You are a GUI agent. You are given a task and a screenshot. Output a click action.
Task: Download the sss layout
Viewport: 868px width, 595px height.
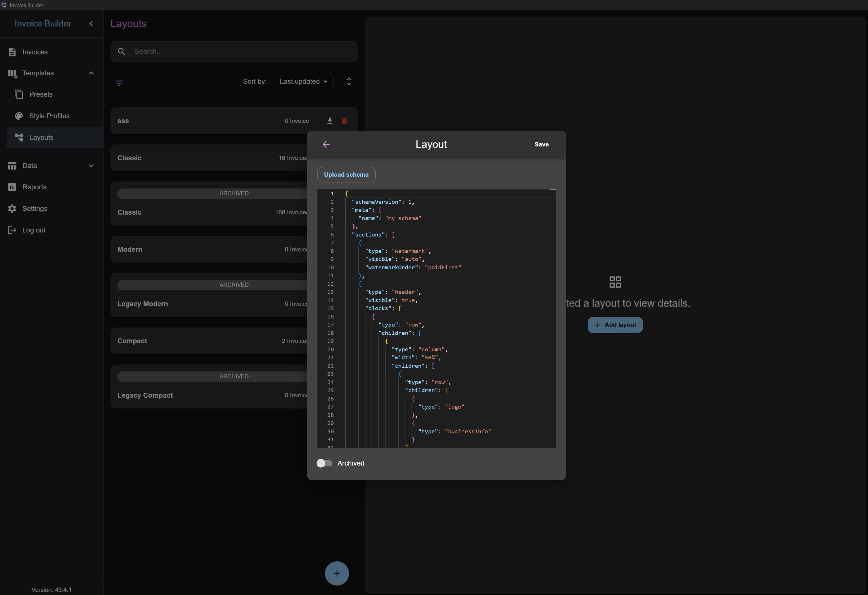click(x=330, y=121)
